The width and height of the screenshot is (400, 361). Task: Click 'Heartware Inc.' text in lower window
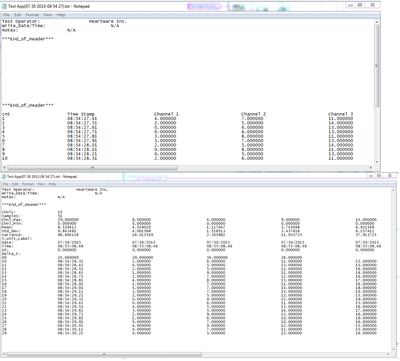(92, 189)
